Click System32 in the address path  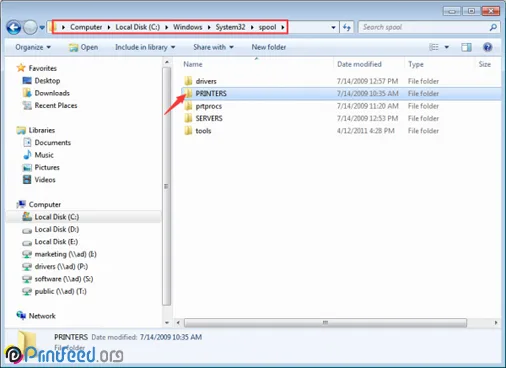230,27
